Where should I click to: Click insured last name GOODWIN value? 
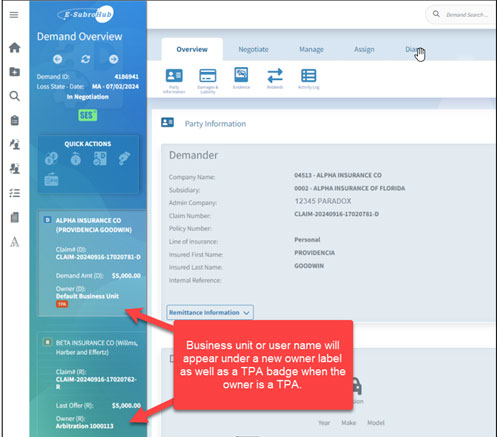pyautogui.click(x=309, y=266)
